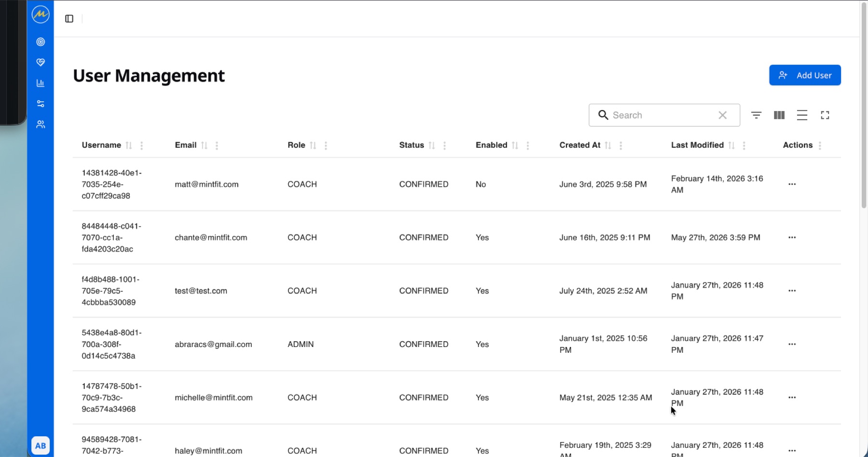
Task: Click 'May 21st, 2025 12:35 AM' cell
Action: [x=606, y=398]
